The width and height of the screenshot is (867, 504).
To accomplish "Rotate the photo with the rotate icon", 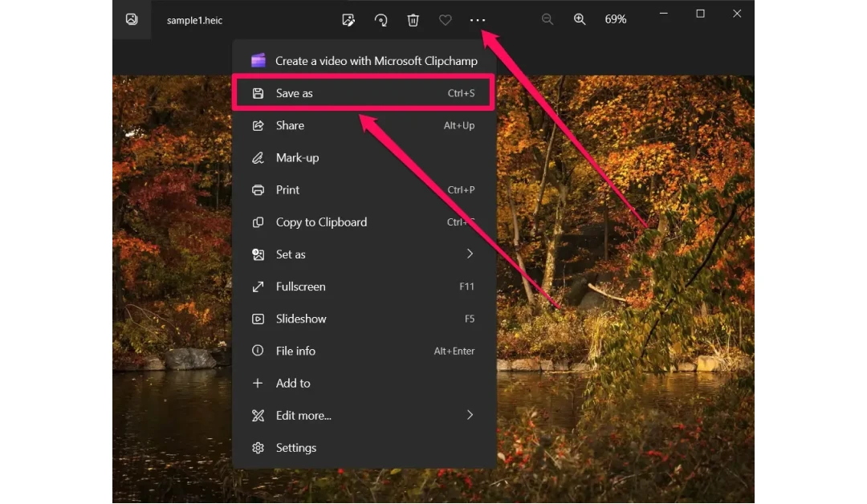I will coord(381,19).
